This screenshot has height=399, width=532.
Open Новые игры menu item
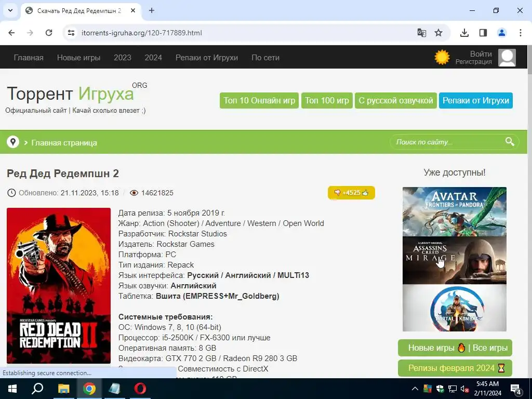pos(79,58)
